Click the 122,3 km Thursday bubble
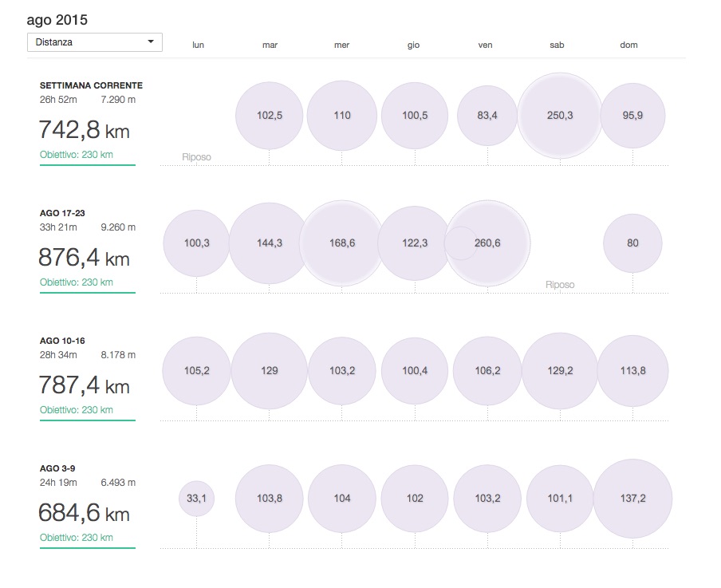This screenshot has height=588, width=721. click(414, 243)
